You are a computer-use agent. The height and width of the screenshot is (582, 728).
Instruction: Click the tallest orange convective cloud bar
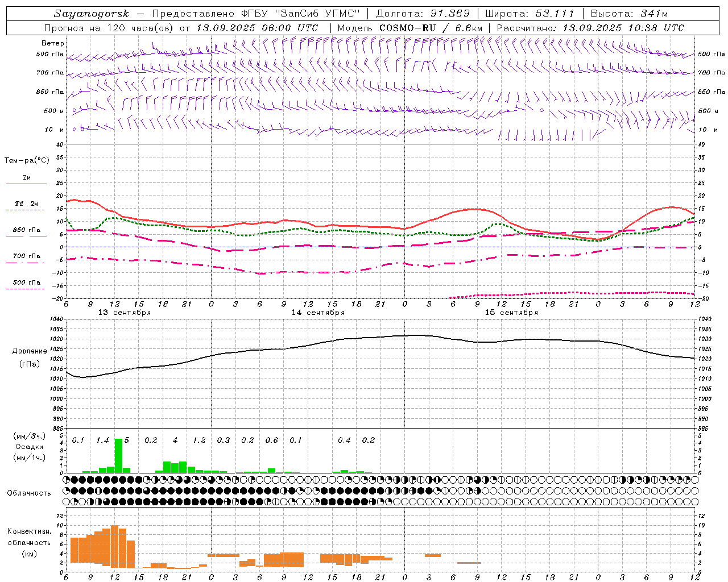[x=114, y=546]
